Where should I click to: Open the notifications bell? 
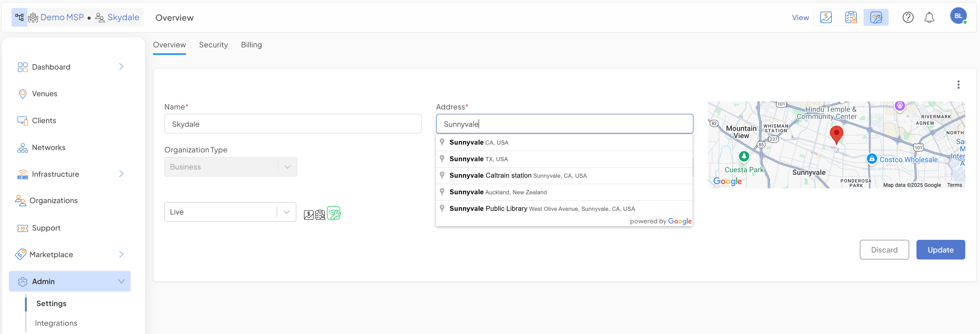coord(929,18)
